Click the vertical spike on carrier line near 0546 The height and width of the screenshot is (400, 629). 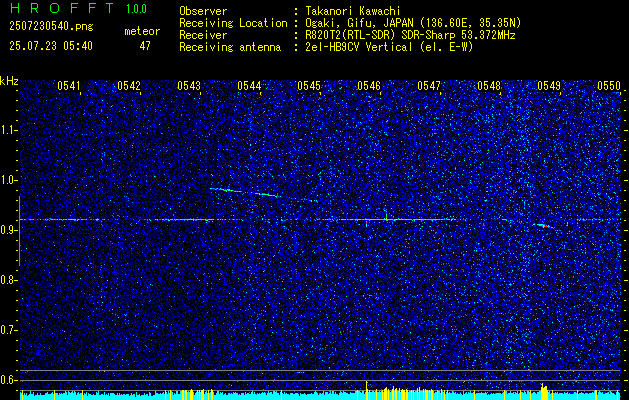coord(387,215)
